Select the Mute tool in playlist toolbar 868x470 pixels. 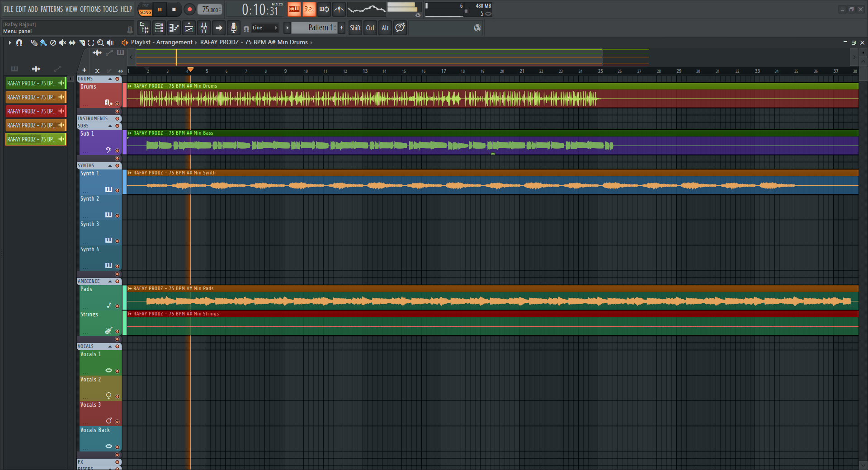click(62, 42)
